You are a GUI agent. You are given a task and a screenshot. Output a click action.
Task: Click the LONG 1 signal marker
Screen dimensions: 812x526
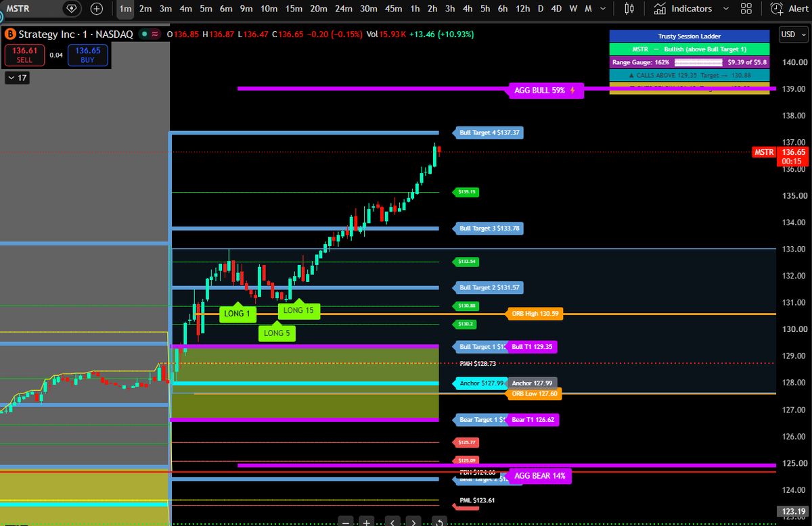click(238, 312)
